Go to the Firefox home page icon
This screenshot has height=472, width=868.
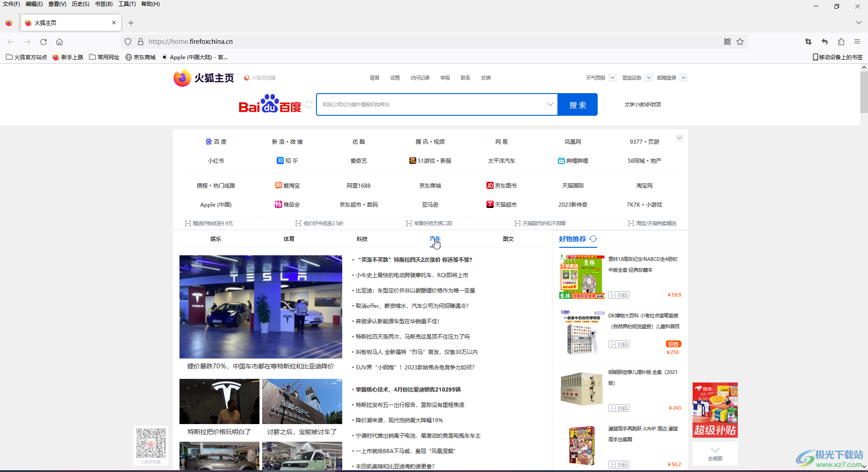tap(59, 42)
